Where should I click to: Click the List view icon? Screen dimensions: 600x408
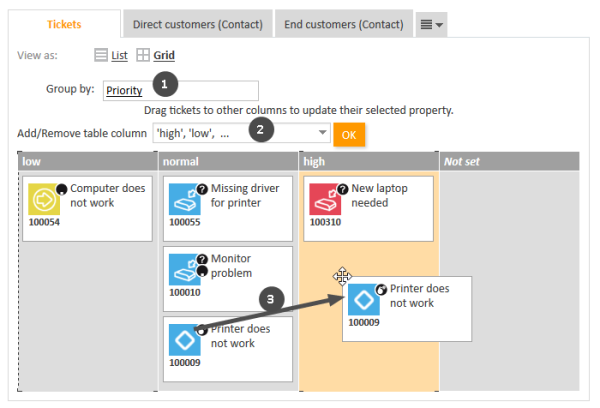(x=101, y=56)
